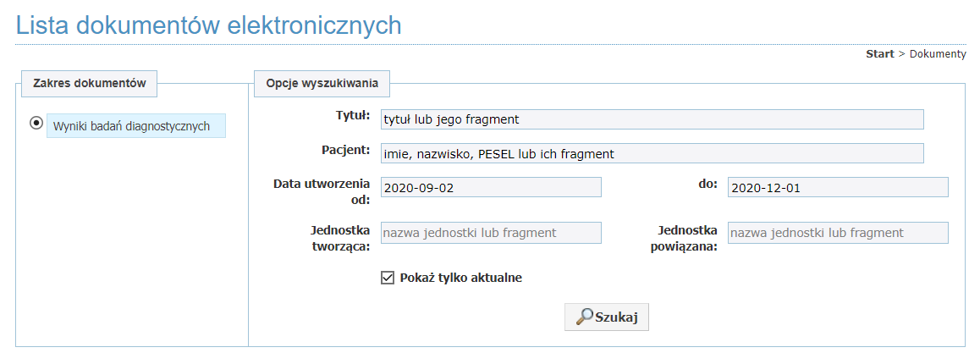Image resolution: width=980 pixels, height=364 pixels.
Task: Select the Opcje wyszukiwania section header
Action: (322, 84)
